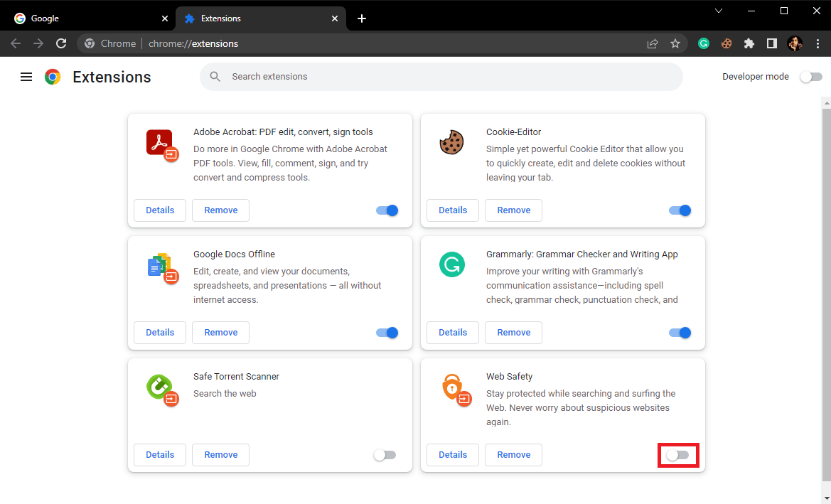The height and width of the screenshot is (504, 831).
Task: View Web Safety Details
Action: 453,455
